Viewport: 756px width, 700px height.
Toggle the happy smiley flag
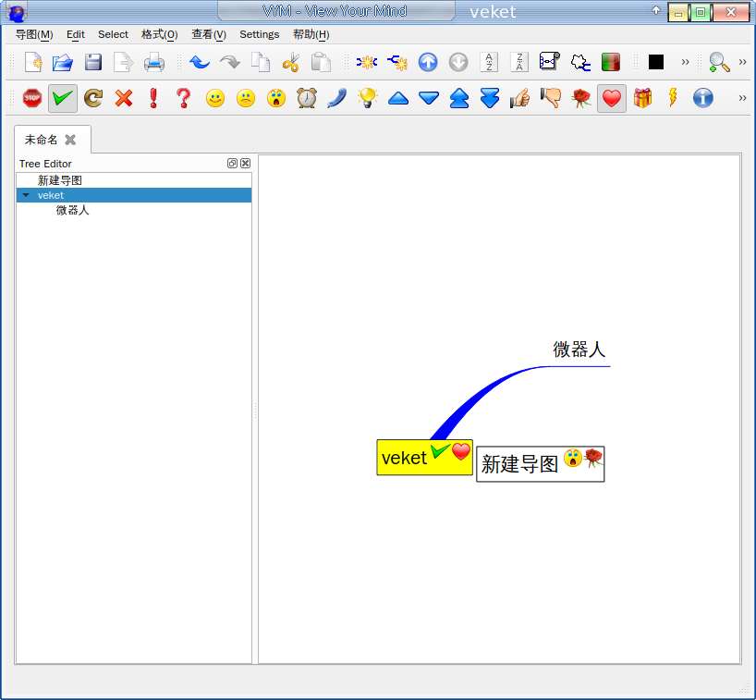[x=215, y=98]
